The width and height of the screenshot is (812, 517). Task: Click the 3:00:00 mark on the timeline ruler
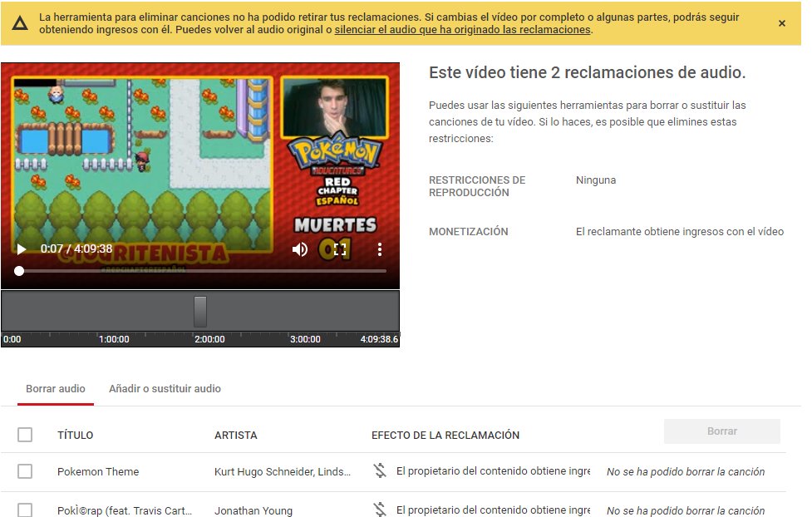[x=305, y=339]
